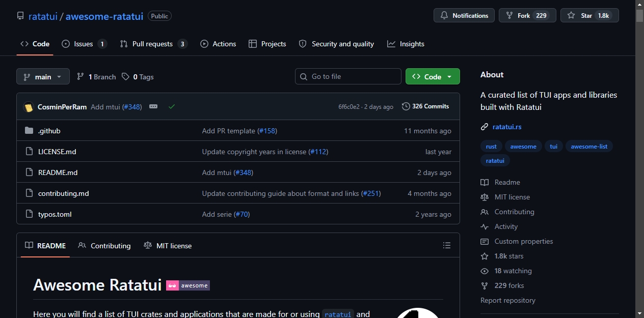The image size is (644, 318).
Task: Click the page scrollbar down arrow
Action: tap(639, 313)
